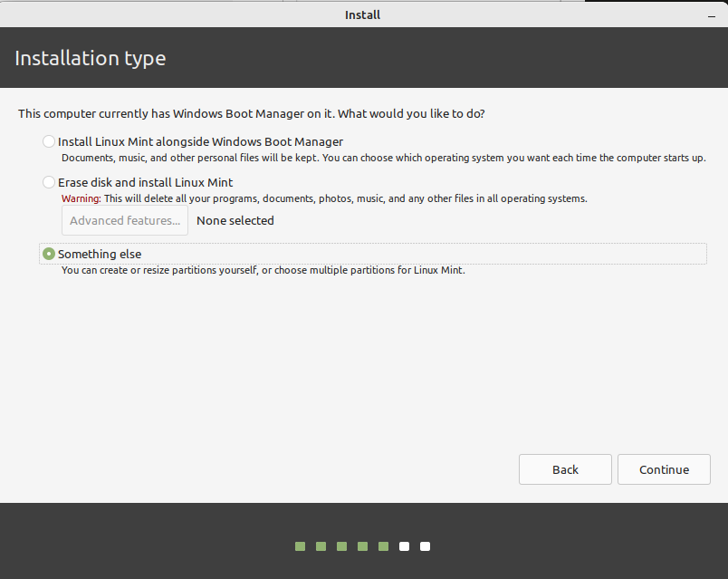Click the Installation type heading
The height and width of the screenshot is (579, 728).
tap(91, 59)
